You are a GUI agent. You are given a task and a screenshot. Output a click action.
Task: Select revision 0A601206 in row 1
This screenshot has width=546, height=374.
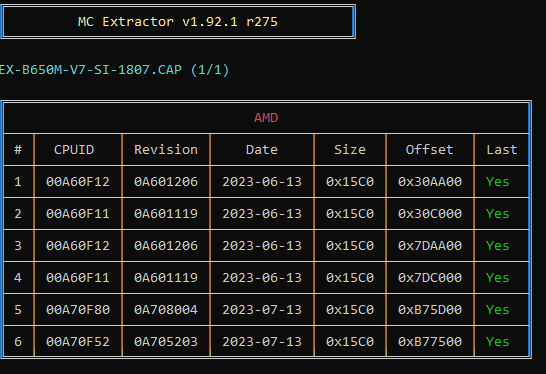(x=166, y=182)
